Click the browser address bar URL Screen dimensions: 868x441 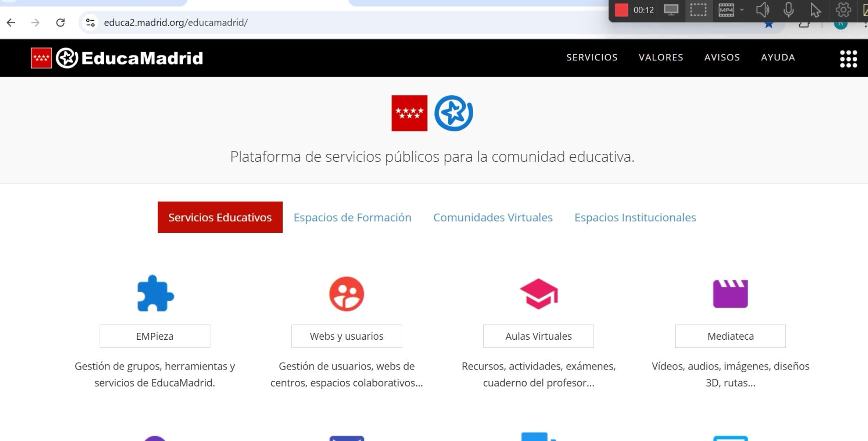click(x=176, y=22)
